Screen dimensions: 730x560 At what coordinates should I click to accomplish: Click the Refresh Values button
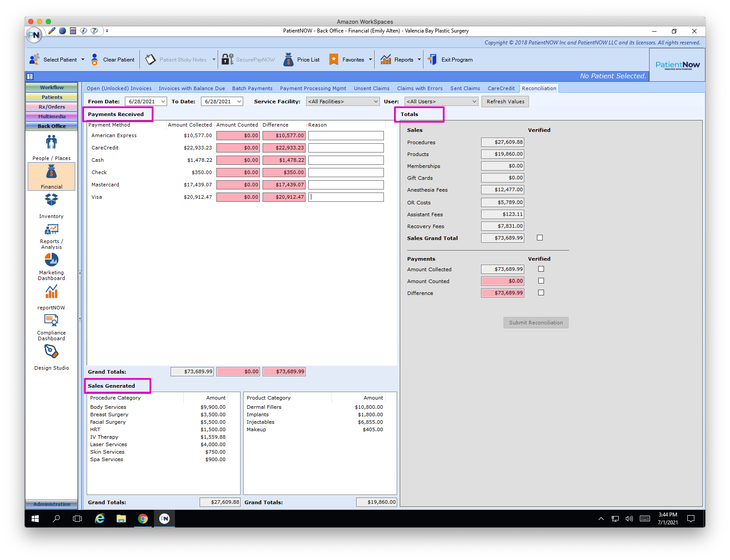coord(505,102)
